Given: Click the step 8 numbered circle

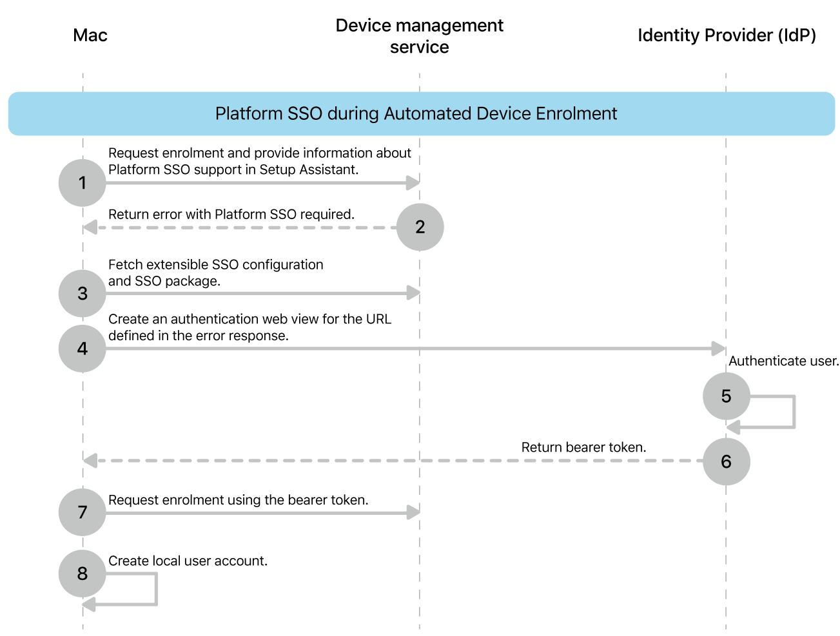Looking at the screenshot, I should (82, 573).
